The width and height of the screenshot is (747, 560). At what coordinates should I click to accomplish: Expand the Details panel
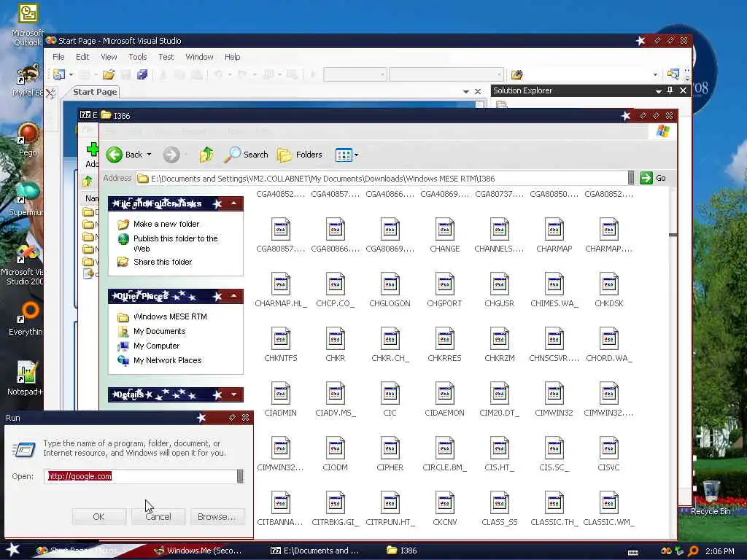(234, 394)
